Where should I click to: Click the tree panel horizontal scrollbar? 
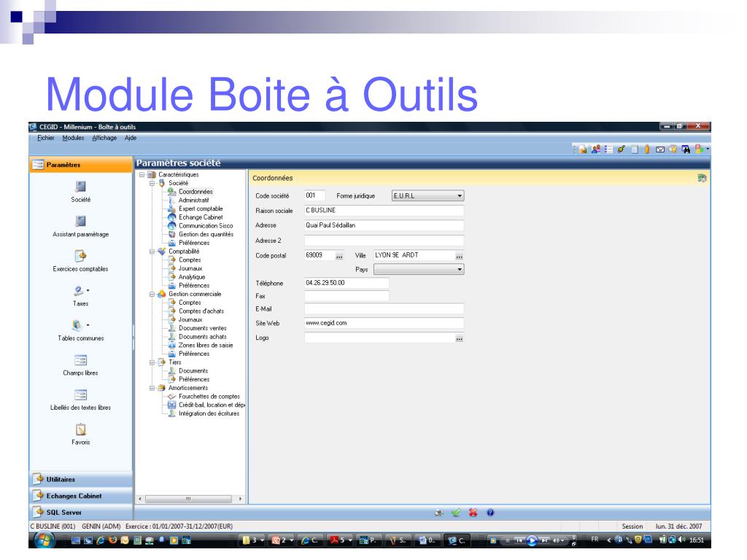click(x=190, y=499)
